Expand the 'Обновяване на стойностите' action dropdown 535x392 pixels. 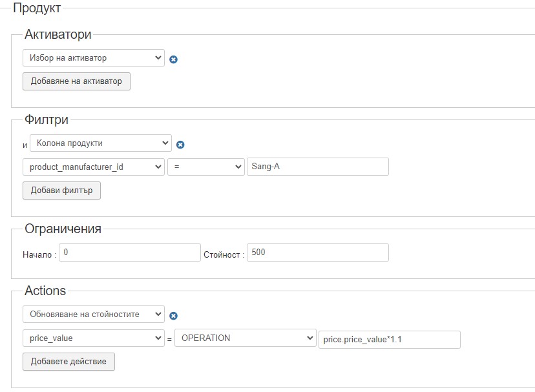94,314
